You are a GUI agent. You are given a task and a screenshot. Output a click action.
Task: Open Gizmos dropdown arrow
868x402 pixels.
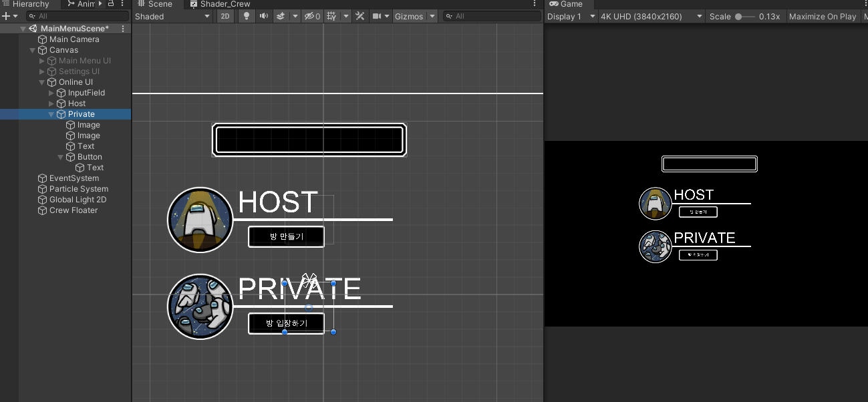(432, 16)
